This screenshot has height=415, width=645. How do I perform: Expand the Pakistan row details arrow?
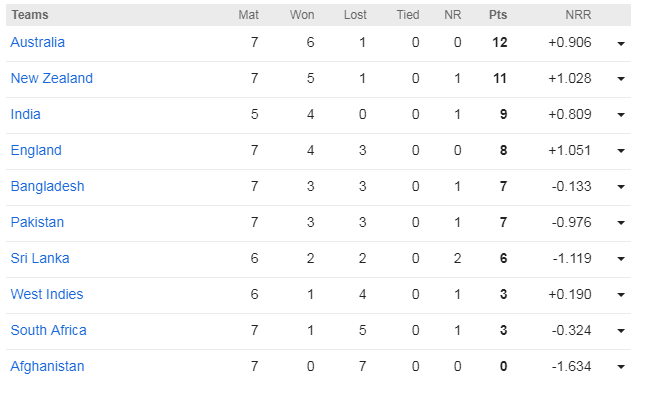621,224
